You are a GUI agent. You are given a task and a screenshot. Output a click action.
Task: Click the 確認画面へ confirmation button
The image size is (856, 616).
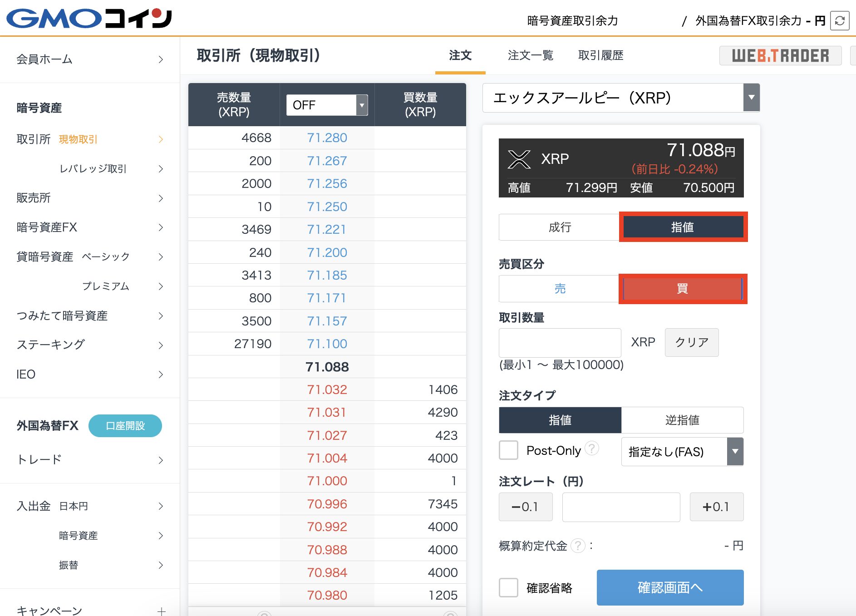670,587
